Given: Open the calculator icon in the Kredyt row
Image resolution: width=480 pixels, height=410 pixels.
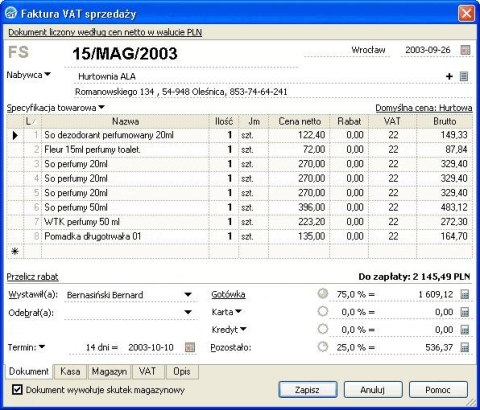Looking at the screenshot, I should (x=465, y=330).
